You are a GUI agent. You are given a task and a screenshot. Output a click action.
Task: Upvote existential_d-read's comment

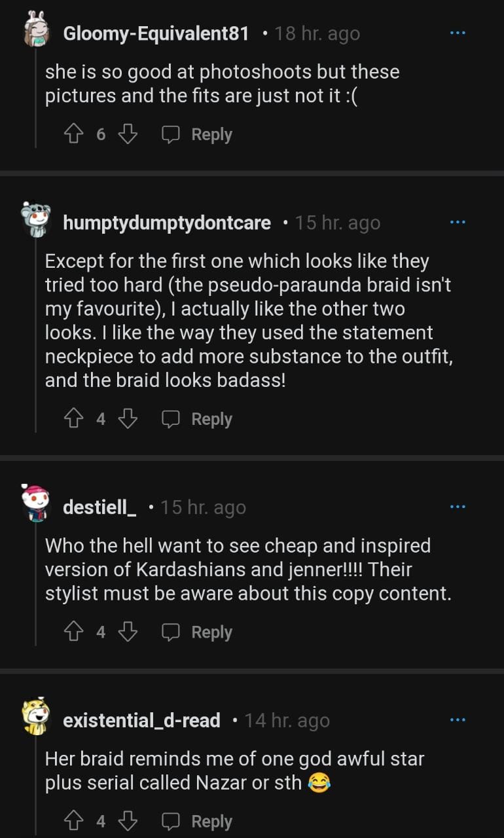[72, 821]
